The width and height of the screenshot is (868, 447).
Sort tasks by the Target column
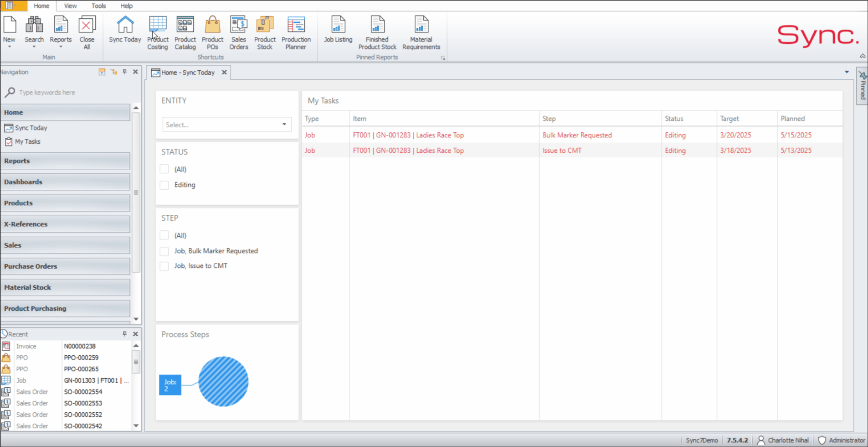point(746,119)
